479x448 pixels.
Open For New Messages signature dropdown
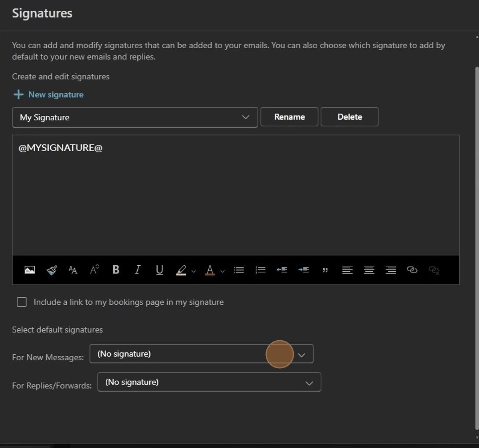tap(202, 354)
